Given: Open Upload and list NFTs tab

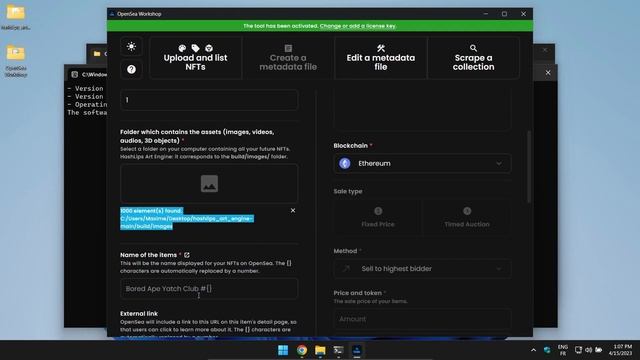Looking at the screenshot, I should [196, 58].
